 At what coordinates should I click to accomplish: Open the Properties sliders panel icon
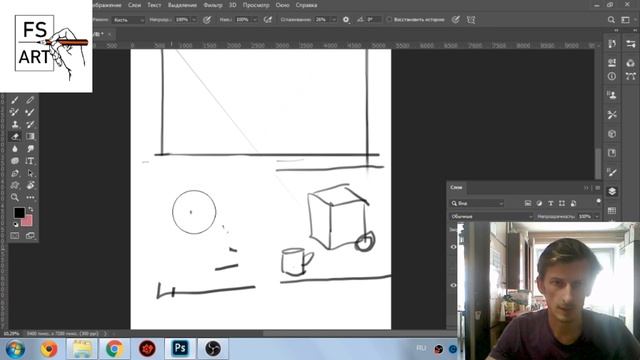631,44
